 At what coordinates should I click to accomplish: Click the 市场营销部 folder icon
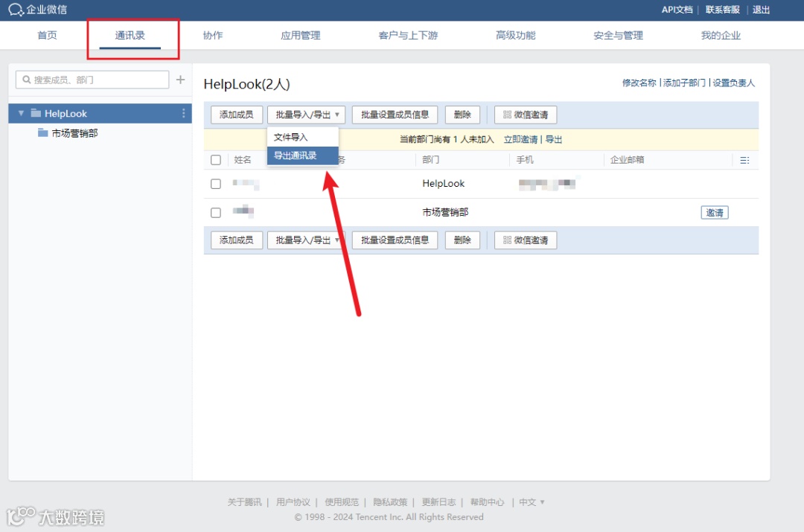coord(43,133)
